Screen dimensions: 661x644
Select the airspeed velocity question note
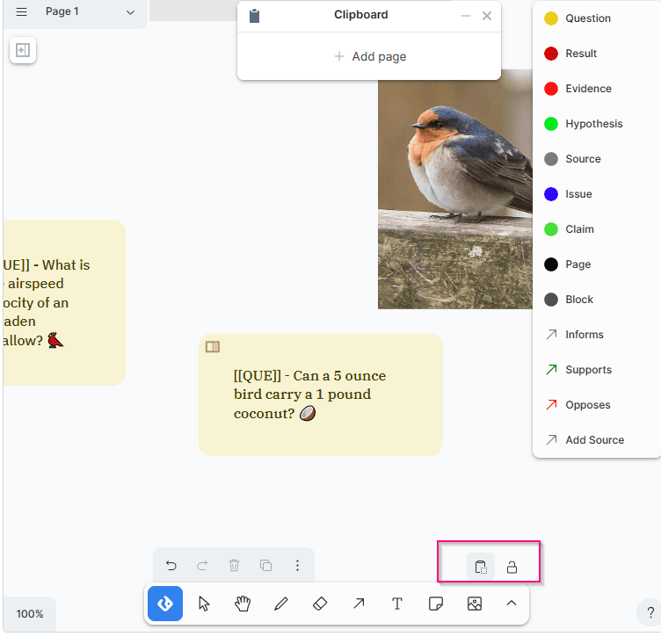[x=63, y=302]
